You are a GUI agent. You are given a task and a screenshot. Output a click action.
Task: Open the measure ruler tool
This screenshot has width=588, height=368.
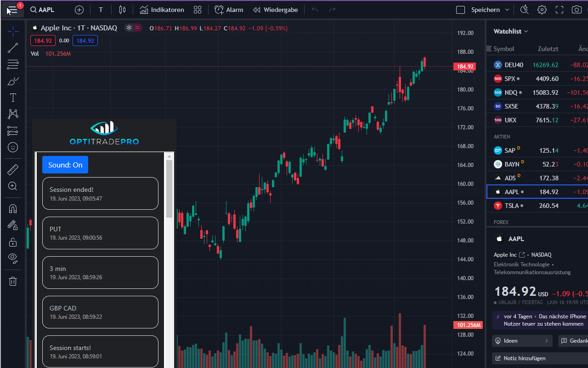13,170
